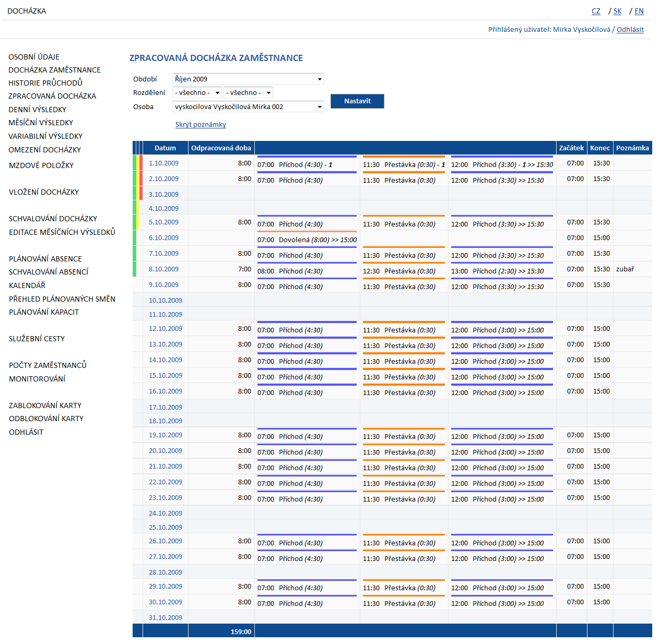The width and height of the screenshot is (659, 644).
Task: Open the date link 16.10.2009
Action: point(166,391)
